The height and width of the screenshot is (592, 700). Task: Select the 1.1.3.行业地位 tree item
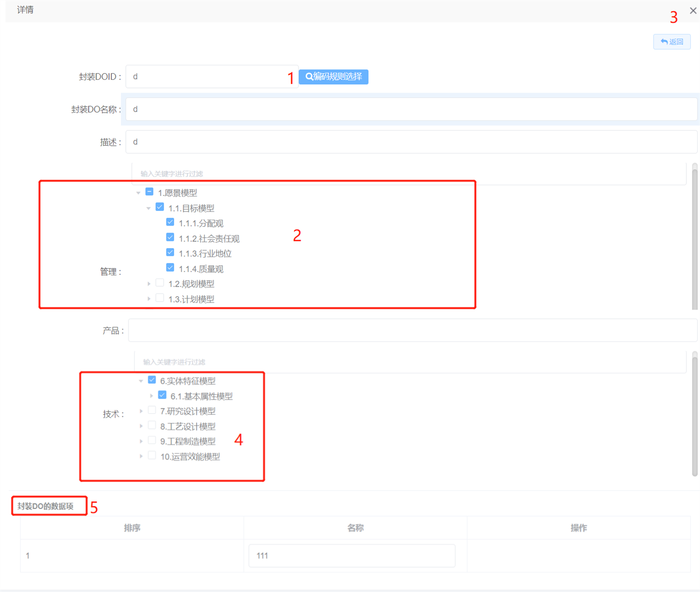(x=205, y=253)
